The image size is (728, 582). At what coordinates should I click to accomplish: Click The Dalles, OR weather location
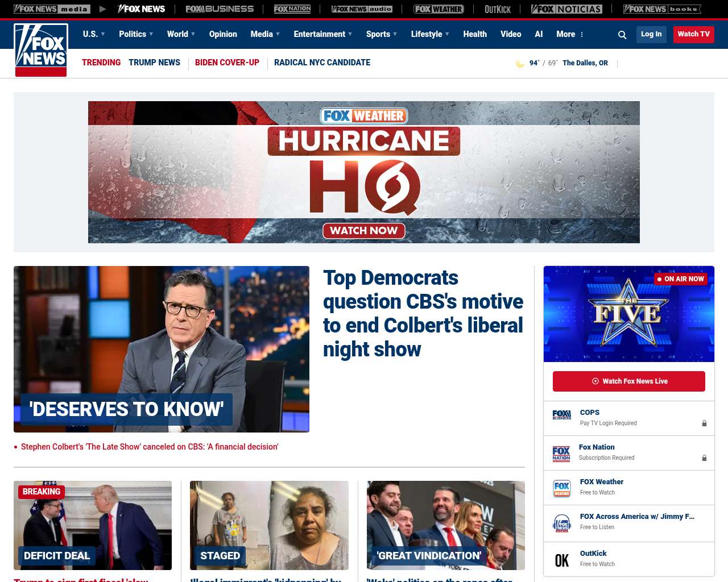[x=585, y=63]
